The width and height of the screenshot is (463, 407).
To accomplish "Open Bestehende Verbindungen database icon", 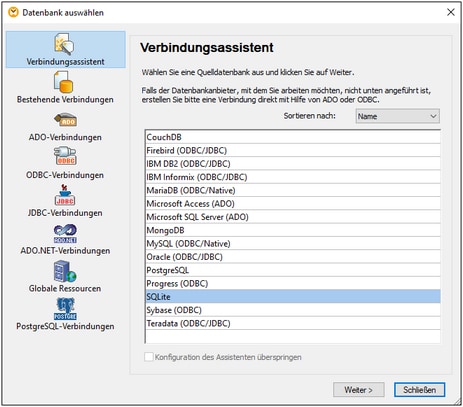I will (x=63, y=82).
